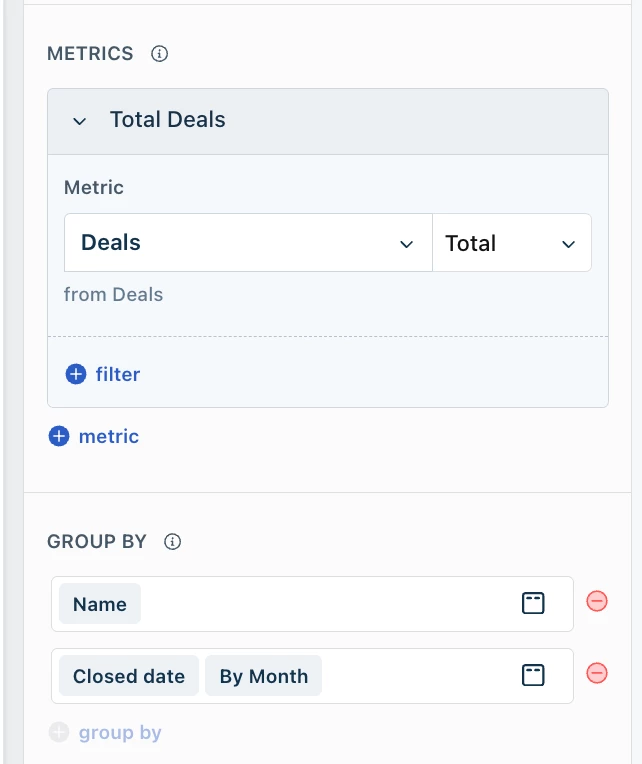This screenshot has width=642, height=764.
Task: Click the Metrics info icon
Action: (x=159, y=54)
